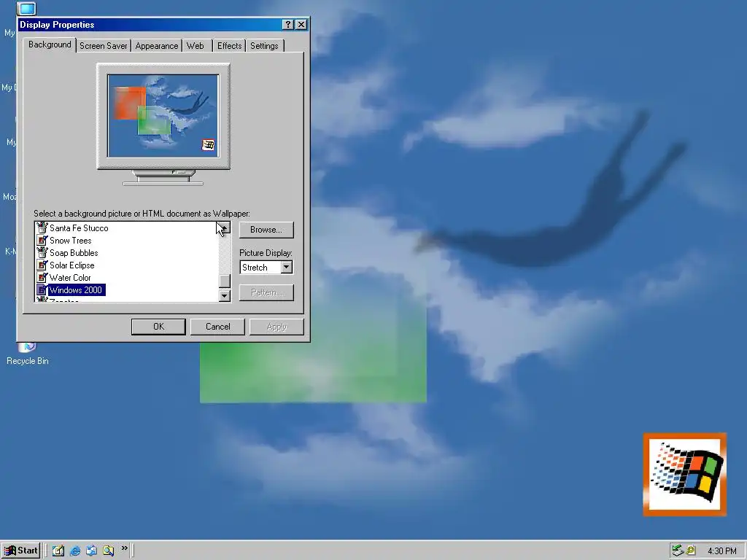Select Solar Eclipse wallpaper
This screenshot has width=747, height=560.
(72, 265)
